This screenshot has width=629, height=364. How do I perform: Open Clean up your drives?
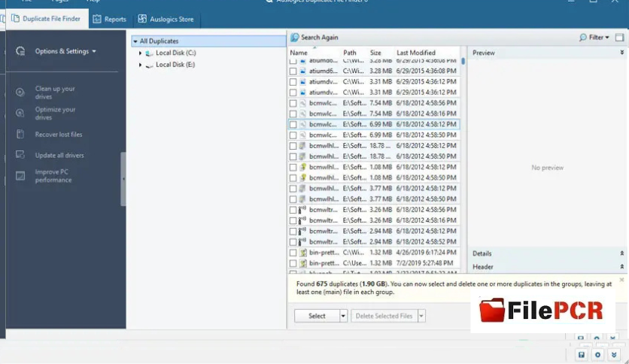(x=55, y=93)
